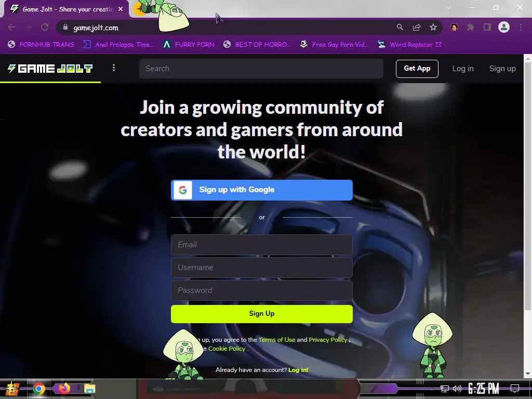Click the padlock site info icon
The width and height of the screenshot is (532, 399).
(x=65, y=27)
